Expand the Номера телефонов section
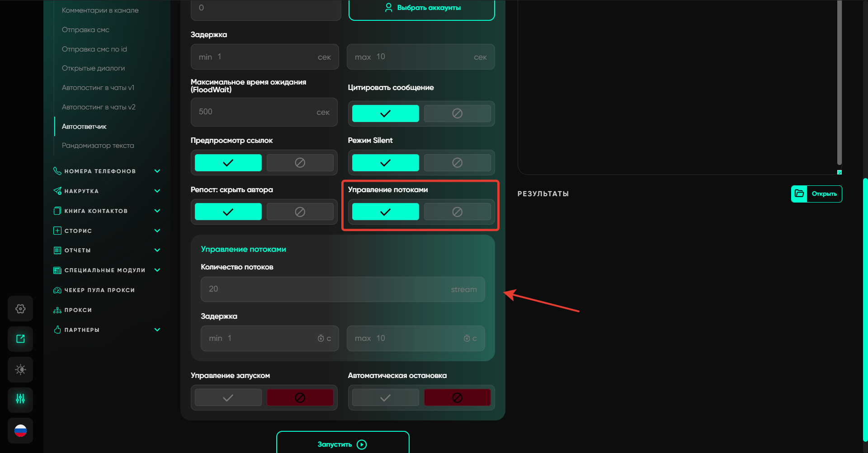The width and height of the screenshot is (868, 453). [157, 171]
